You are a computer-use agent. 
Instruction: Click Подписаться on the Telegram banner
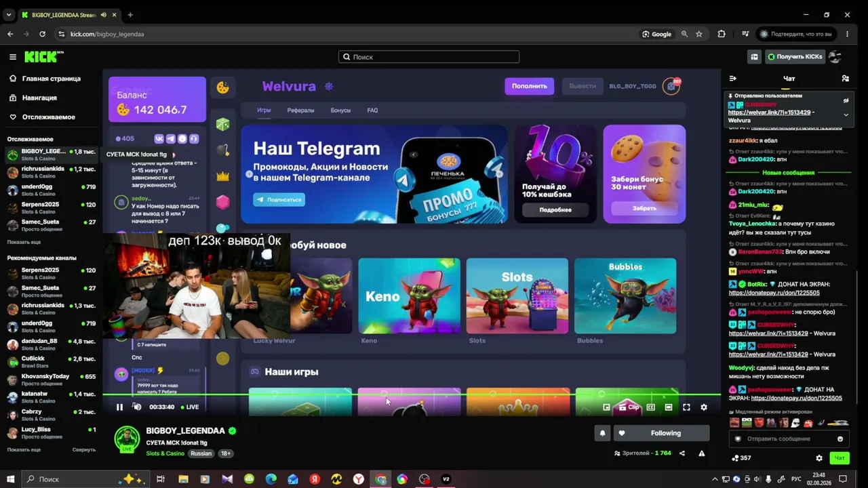279,200
